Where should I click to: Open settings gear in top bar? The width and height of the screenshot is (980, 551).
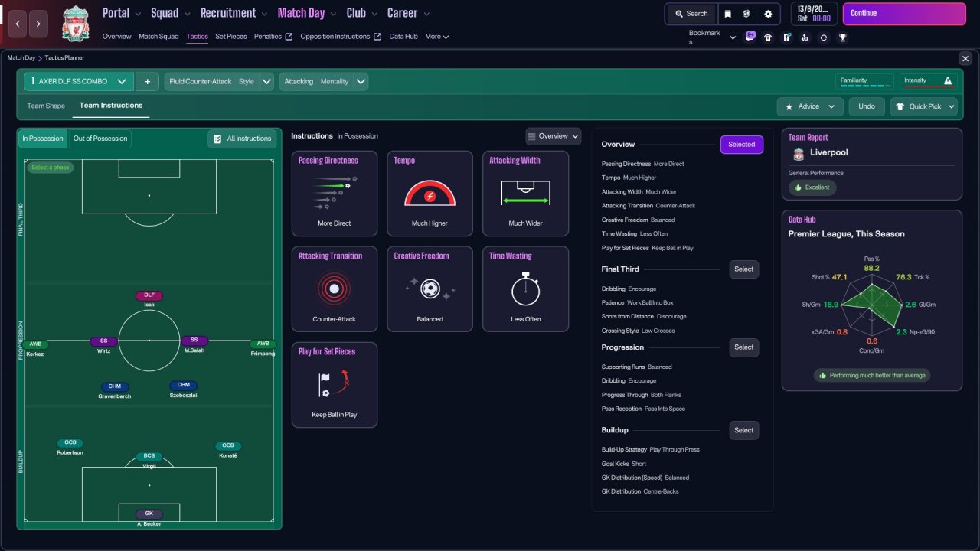click(x=768, y=14)
